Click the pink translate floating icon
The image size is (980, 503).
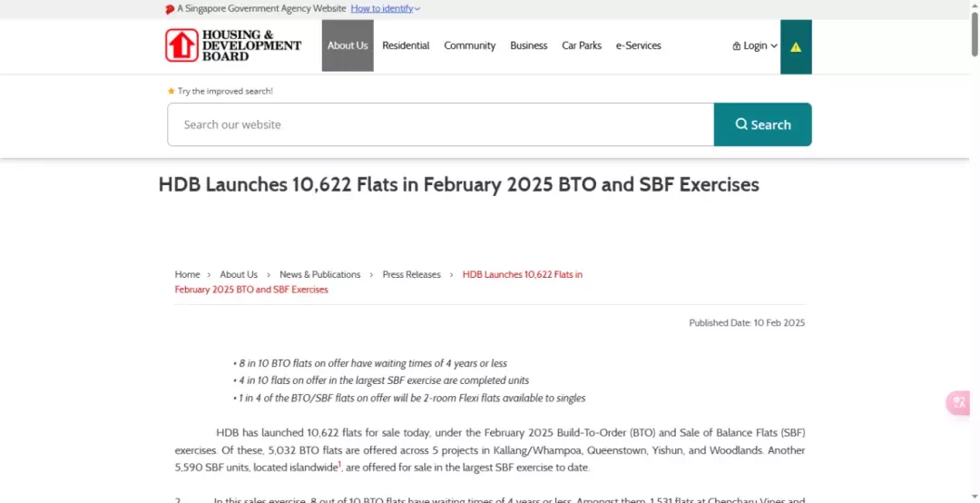coord(959,402)
